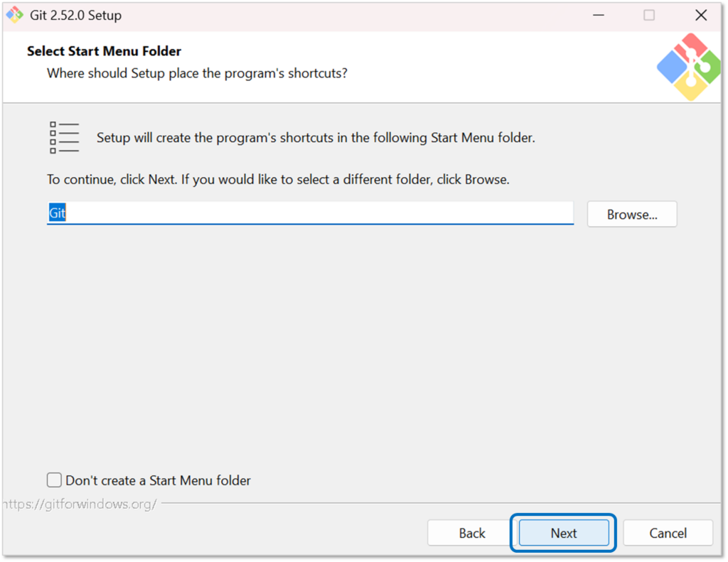Click the colorful Git logo in header

tap(687, 66)
